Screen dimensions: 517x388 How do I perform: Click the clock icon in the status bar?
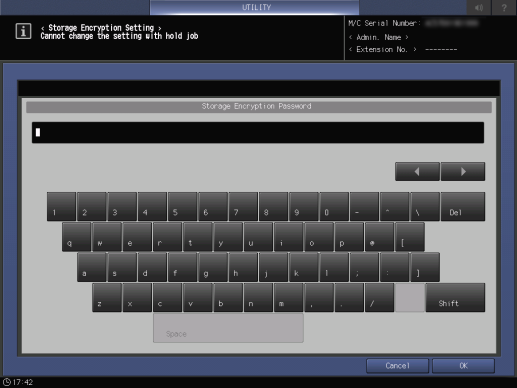pos(7,382)
